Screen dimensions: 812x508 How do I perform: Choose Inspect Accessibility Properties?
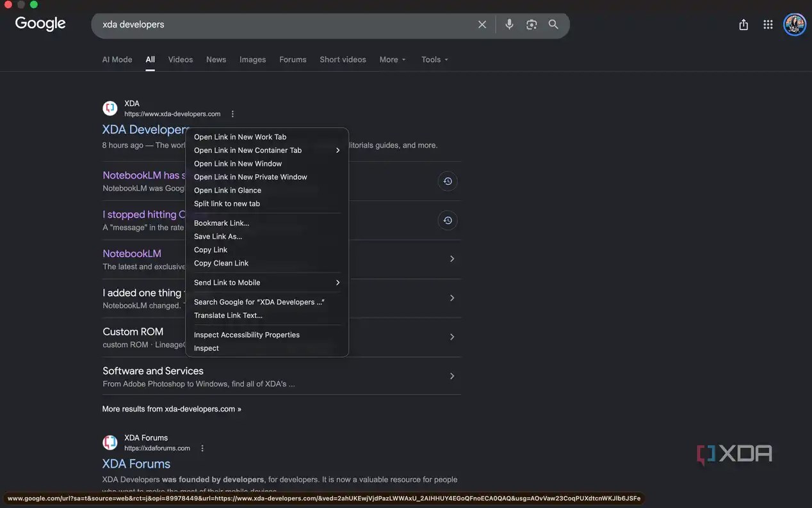267,335
